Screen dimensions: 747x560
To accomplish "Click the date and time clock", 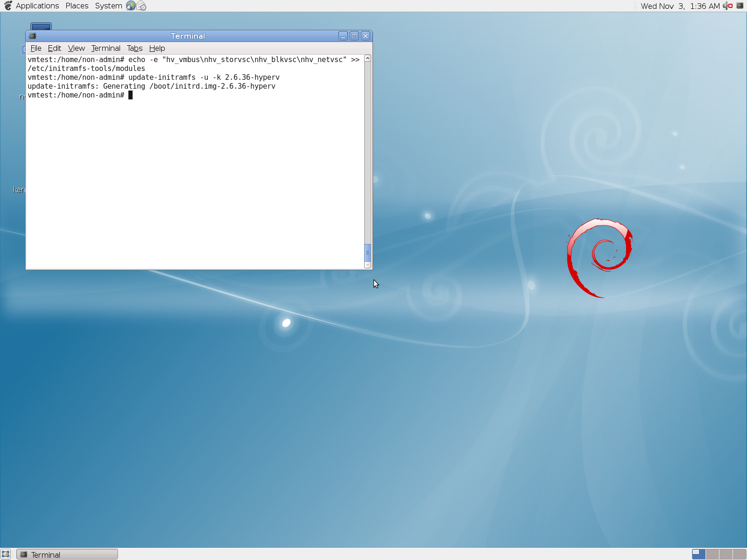I will pos(680,6).
